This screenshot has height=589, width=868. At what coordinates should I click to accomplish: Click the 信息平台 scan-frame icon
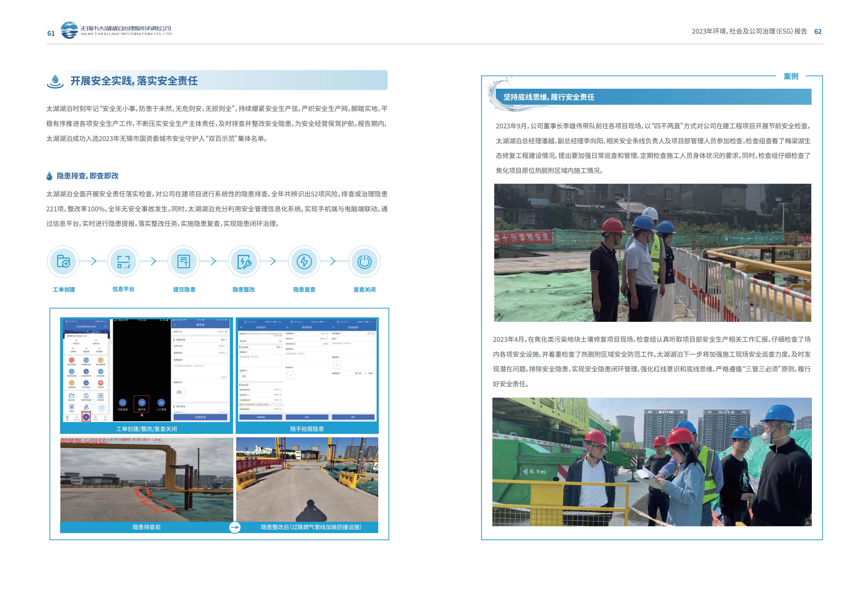[x=123, y=261]
